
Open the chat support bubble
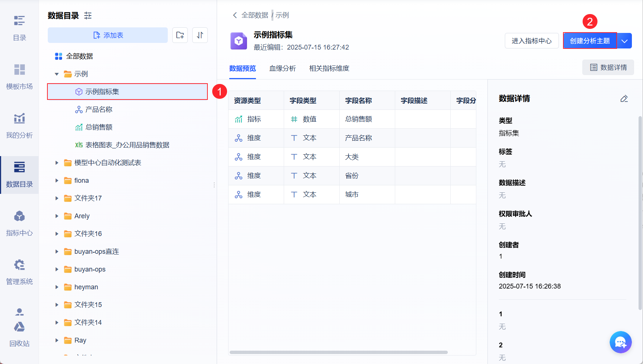pyautogui.click(x=620, y=342)
